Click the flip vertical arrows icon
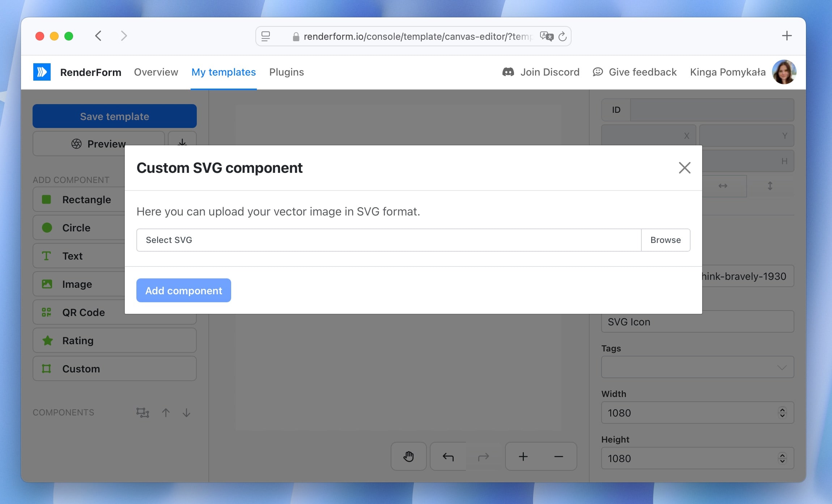832x504 pixels. pos(770,186)
